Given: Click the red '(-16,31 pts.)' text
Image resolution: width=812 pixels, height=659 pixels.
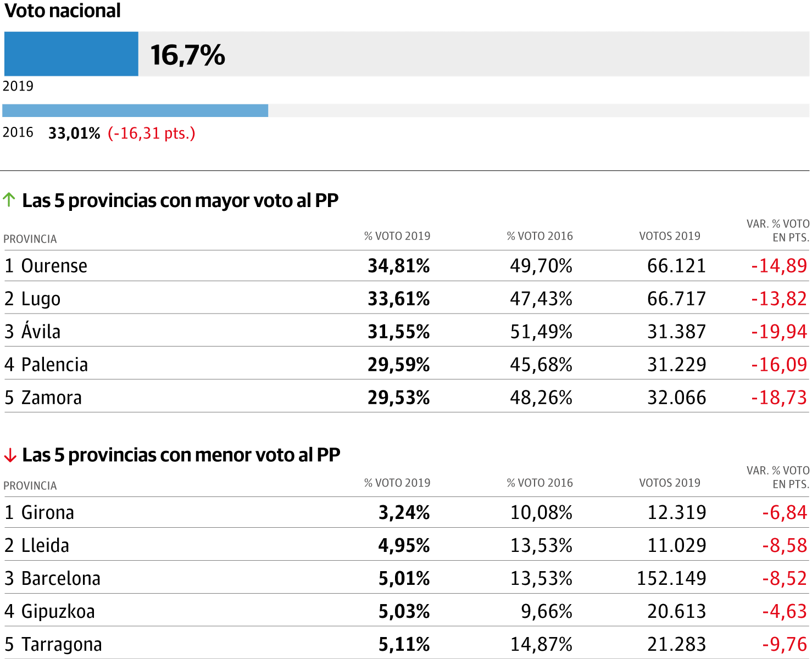Looking at the screenshot, I should coord(151,133).
